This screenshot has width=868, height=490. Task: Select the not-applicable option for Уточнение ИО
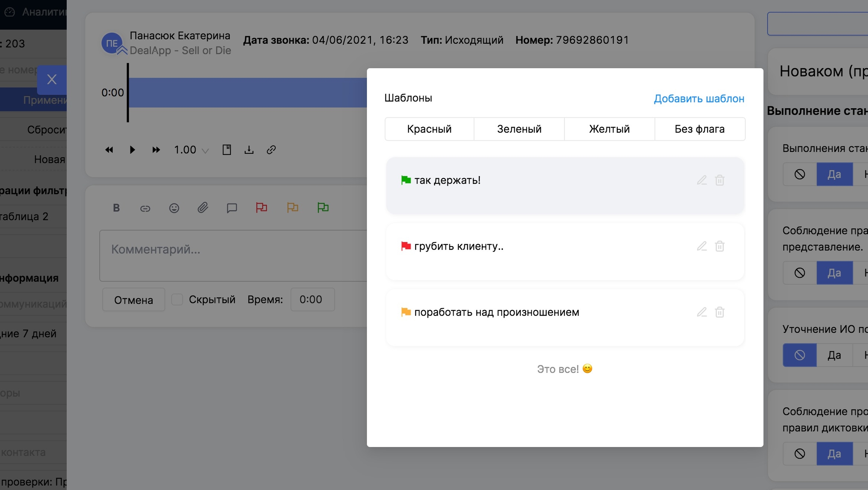pos(799,355)
